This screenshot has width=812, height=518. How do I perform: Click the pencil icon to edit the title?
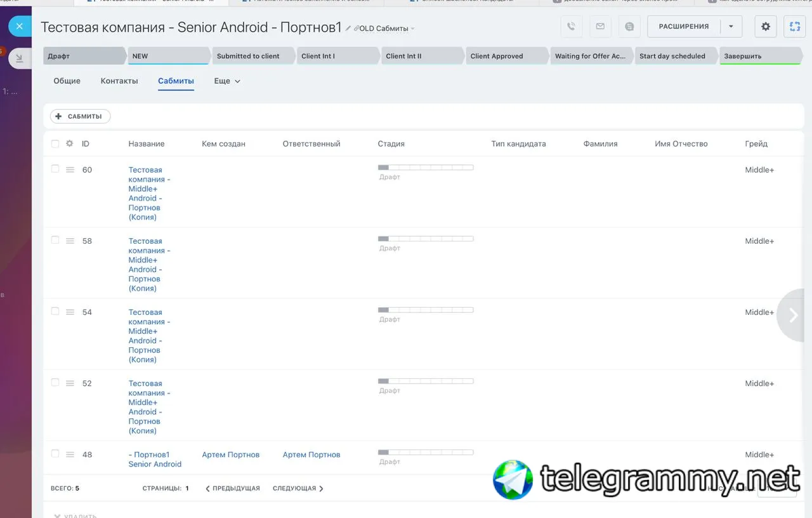[348, 28]
